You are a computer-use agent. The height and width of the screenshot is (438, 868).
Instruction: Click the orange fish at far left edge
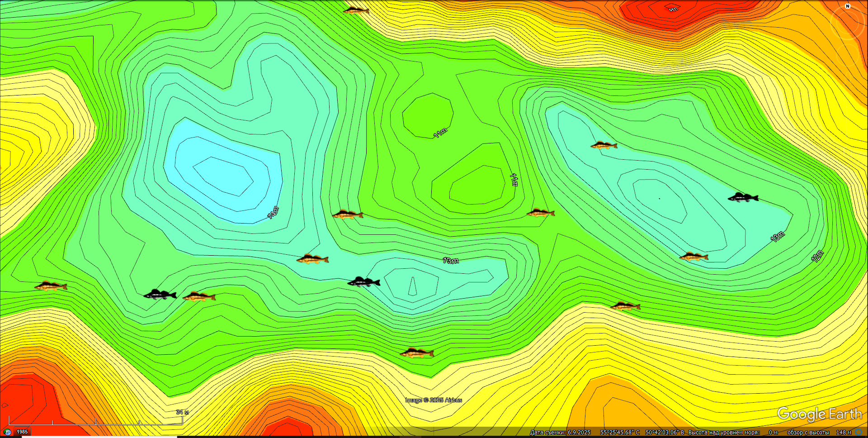pyautogui.click(x=51, y=286)
